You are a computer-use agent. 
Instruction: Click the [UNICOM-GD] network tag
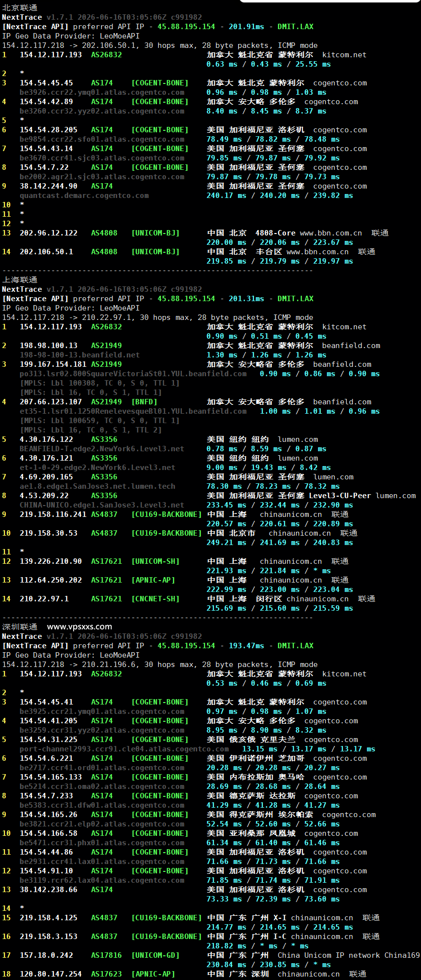click(155, 955)
